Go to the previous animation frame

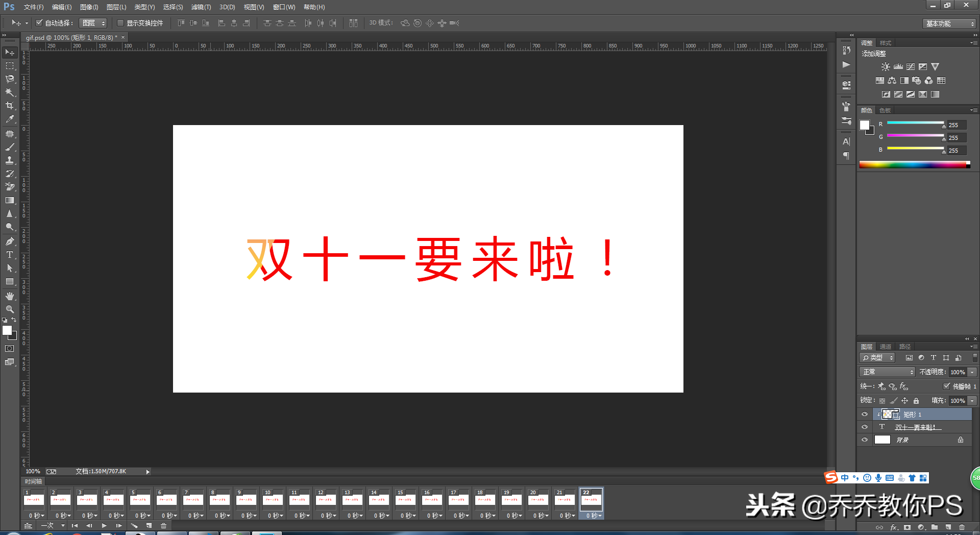click(89, 526)
